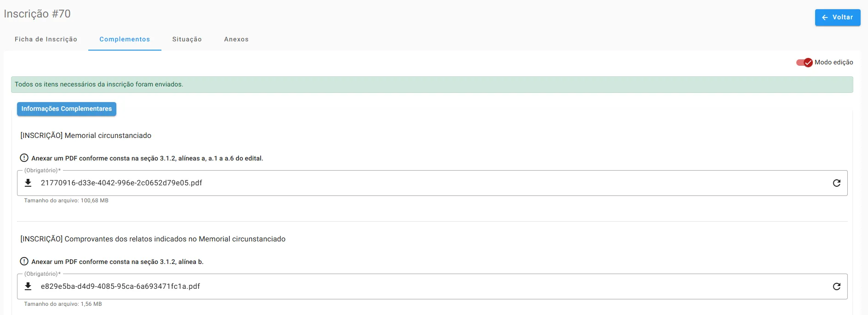Viewport: 868px width, 315px height.
Task: Click replace icon for Memorial circunstanciado file
Action: coord(837,183)
